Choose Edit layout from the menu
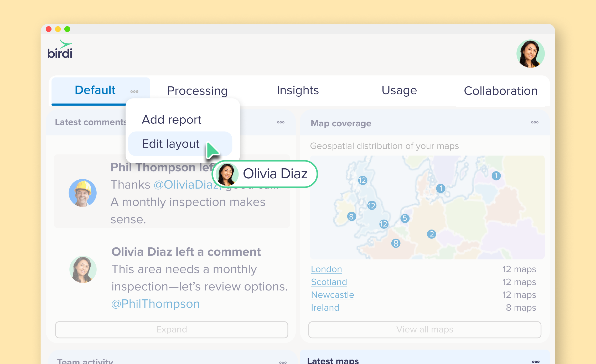 (x=171, y=144)
